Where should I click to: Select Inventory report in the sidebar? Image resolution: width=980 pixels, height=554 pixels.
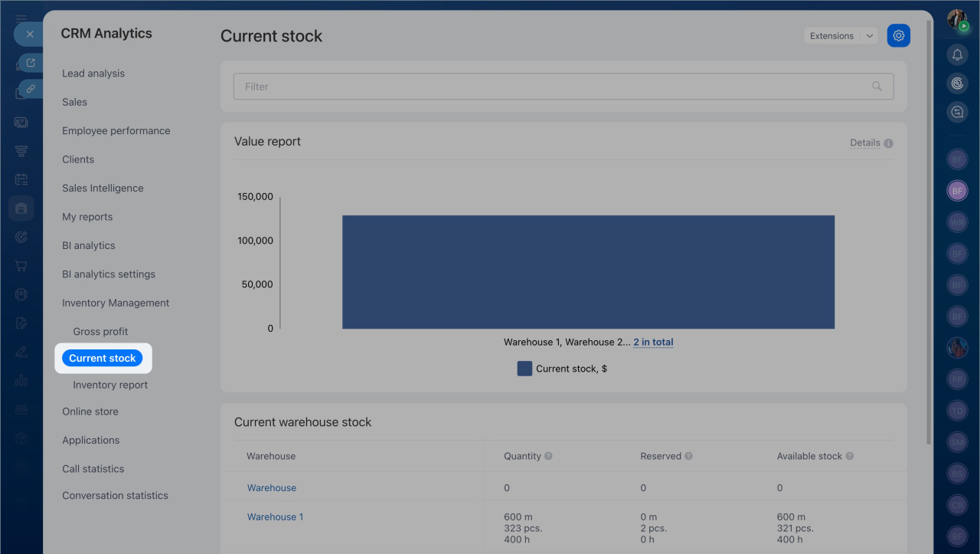pos(110,385)
